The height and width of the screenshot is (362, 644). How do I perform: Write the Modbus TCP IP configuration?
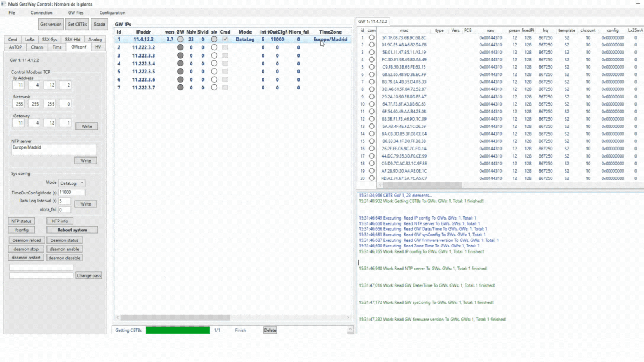coord(87,126)
